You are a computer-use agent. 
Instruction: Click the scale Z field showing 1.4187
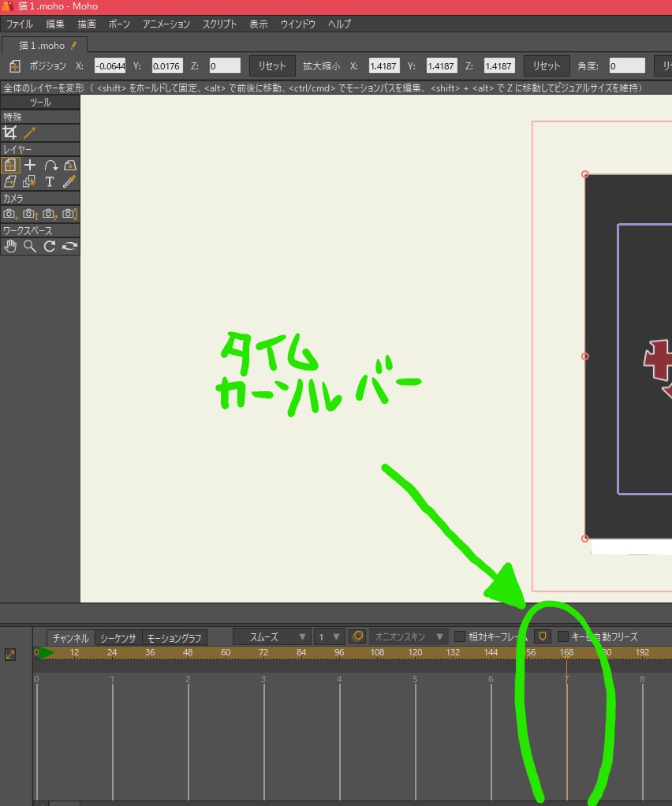pyautogui.click(x=499, y=65)
